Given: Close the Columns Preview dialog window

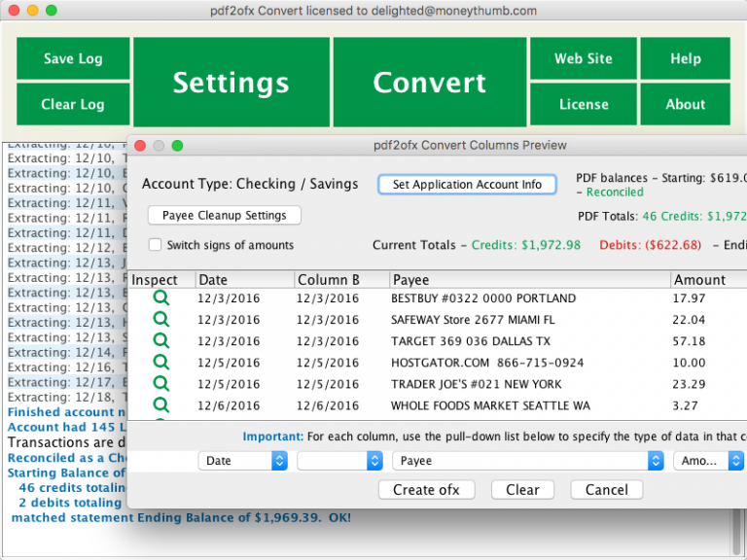Looking at the screenshot, I should (x=140, y=145).
